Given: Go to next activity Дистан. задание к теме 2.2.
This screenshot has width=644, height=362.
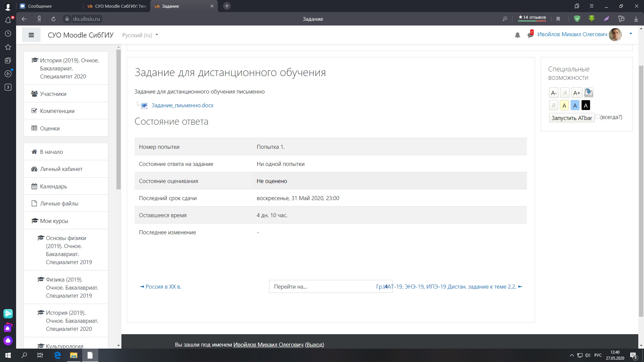Looking at the screenshot, I should [449, 287].
